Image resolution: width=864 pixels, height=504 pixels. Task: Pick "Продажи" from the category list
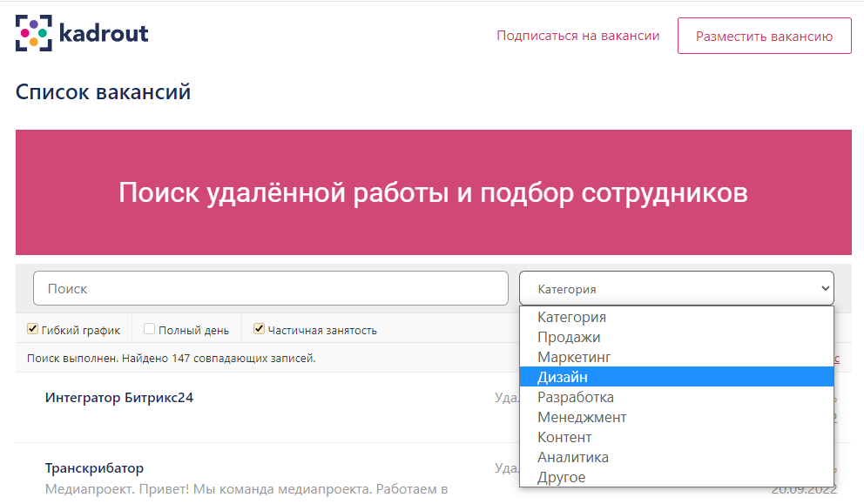[567, 337]
